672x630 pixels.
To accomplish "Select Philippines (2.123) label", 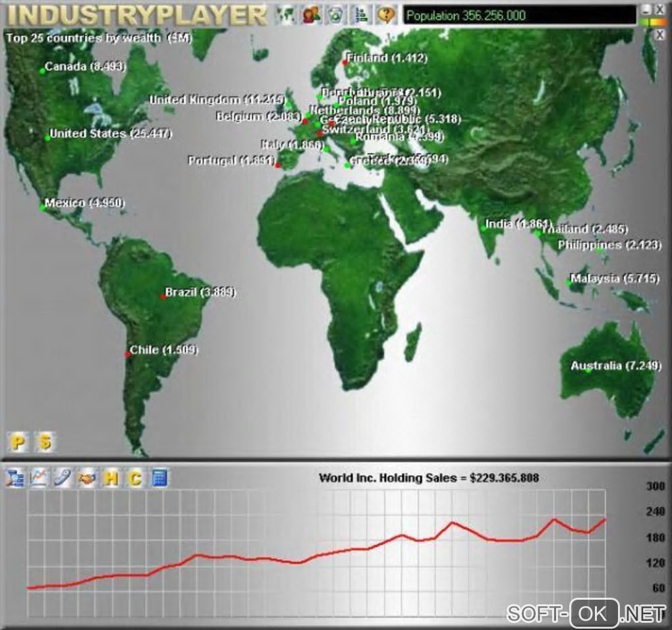I will click(609, 245).
